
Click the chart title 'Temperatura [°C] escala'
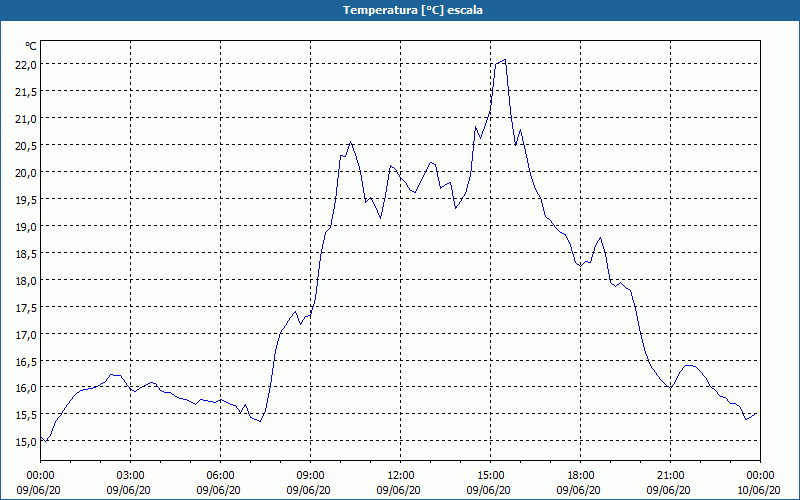coord(413,10)
